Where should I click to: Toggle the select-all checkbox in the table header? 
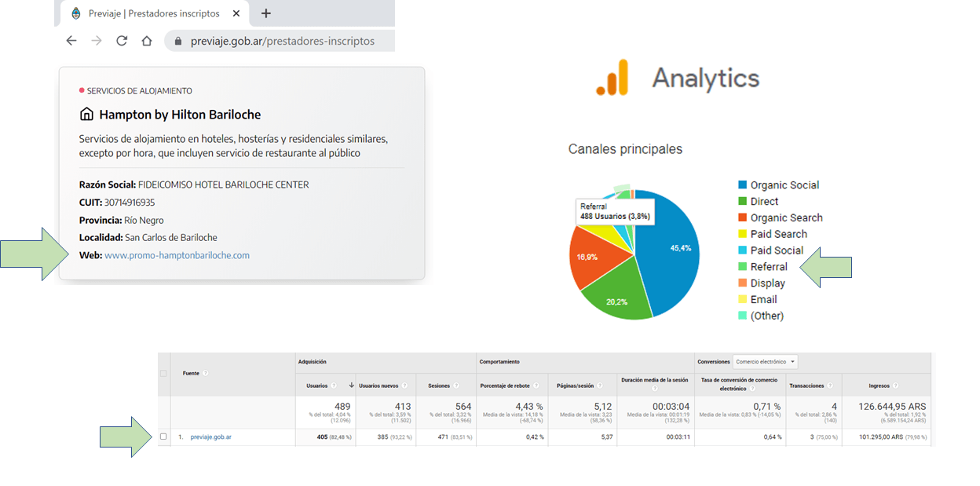pos(163,374)
